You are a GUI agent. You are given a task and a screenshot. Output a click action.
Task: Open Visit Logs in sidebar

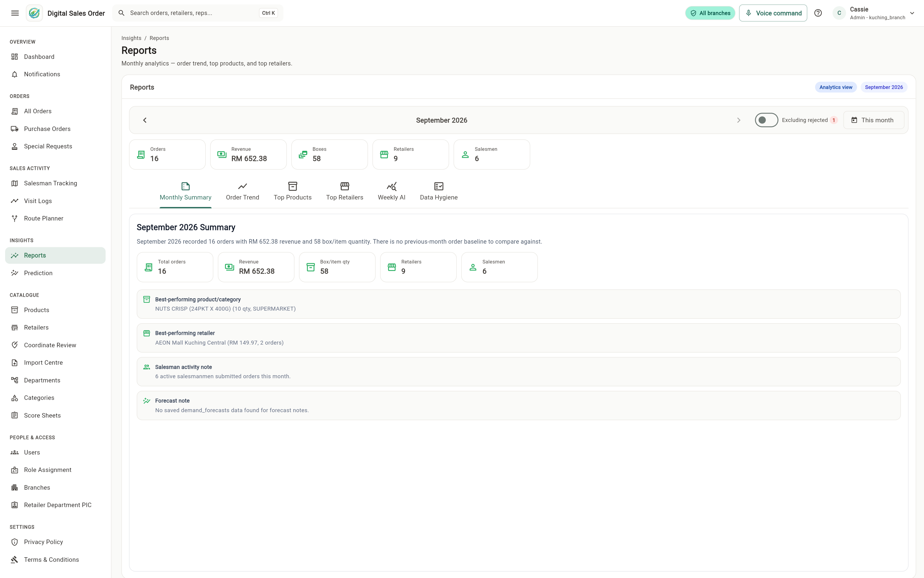55,201
